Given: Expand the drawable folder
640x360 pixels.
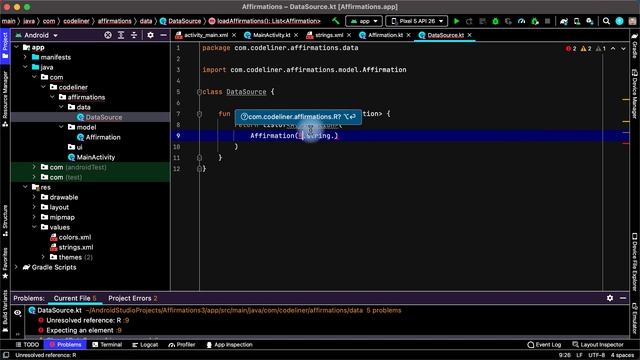Looking at the screenshot, I should pyautogui.click(x=34, y=197).
